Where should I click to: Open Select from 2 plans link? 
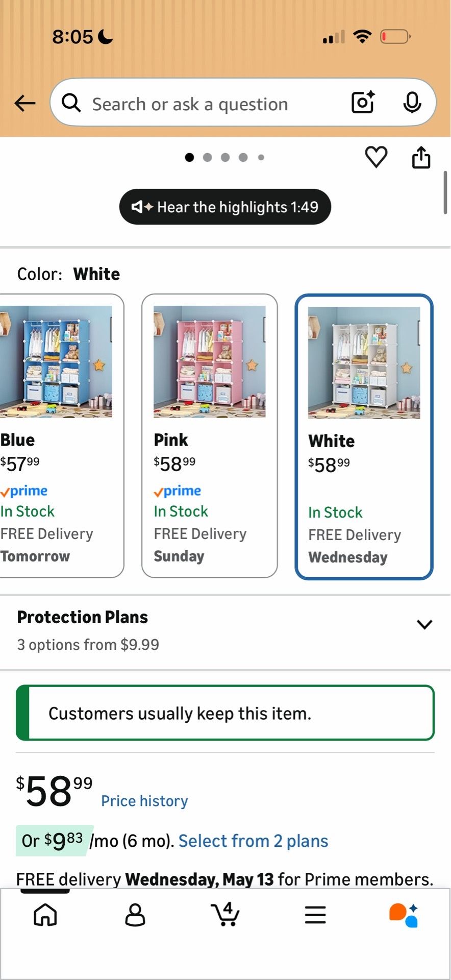pos(253,841)
